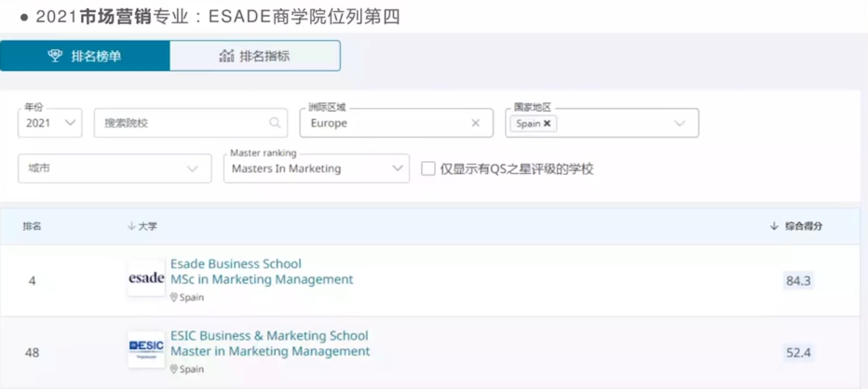Sort by the 大学 column header

point(142,226)
